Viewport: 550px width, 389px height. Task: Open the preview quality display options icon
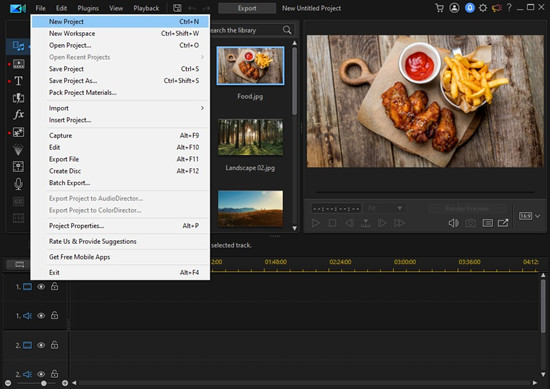coord(488,223)
